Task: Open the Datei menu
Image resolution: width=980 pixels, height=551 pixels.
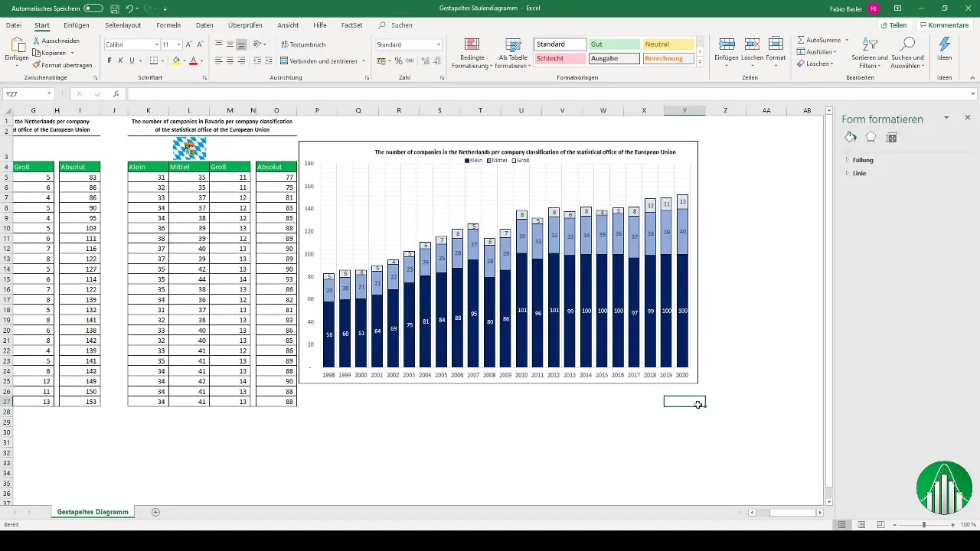Action: [14, 25]
